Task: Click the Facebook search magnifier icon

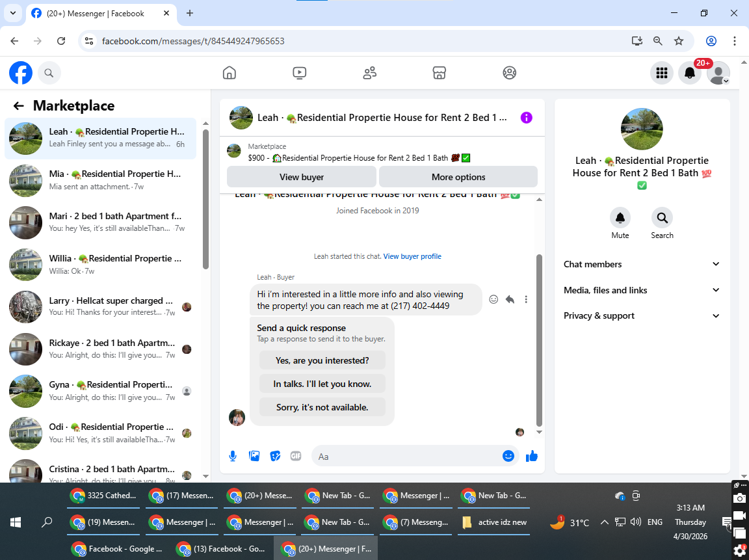Action: pyautogui.click(x=49, y=73)
